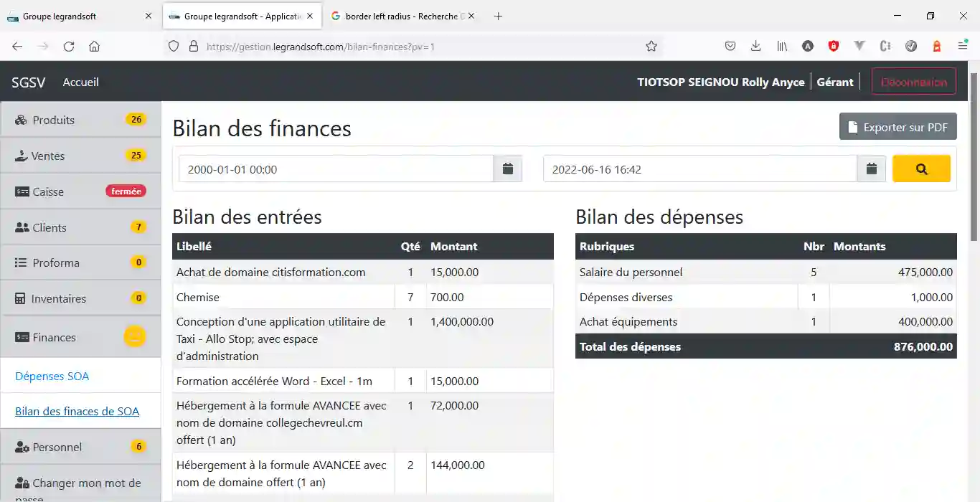
Task: Collapse the Finances sidebar section
Action: point(22,336)
